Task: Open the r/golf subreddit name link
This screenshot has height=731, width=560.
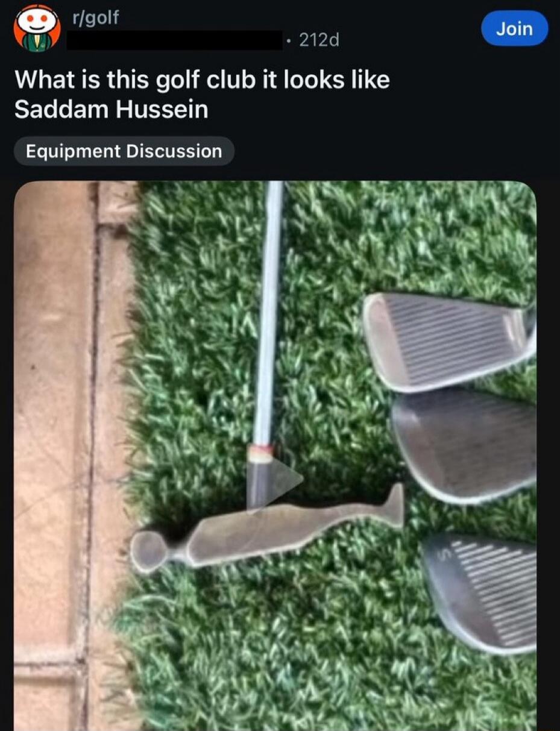Action: (x=95, y=18)
